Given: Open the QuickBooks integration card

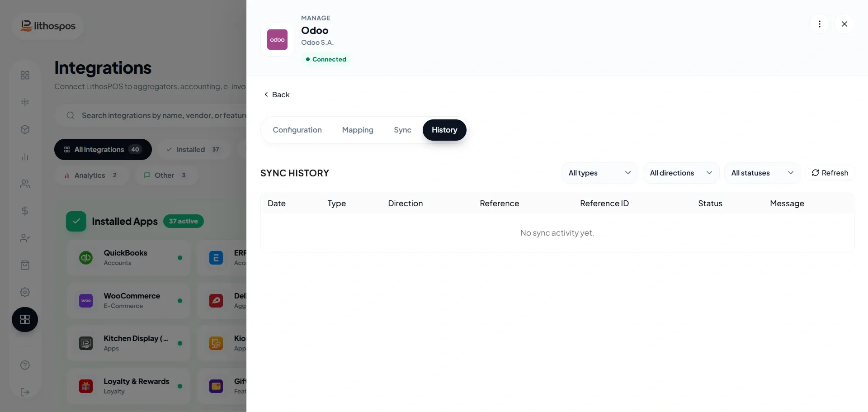Looking at the screenshot, I should [128, 258].
